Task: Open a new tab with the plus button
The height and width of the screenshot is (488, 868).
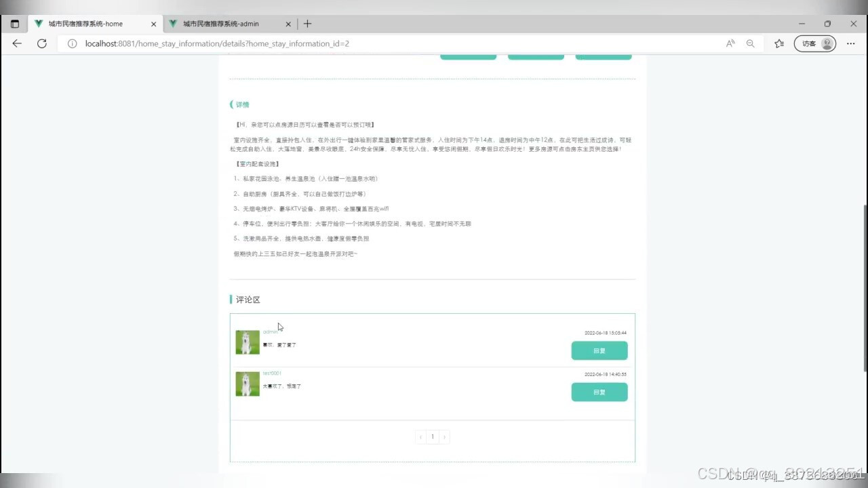Action: [x=307, y=22]
